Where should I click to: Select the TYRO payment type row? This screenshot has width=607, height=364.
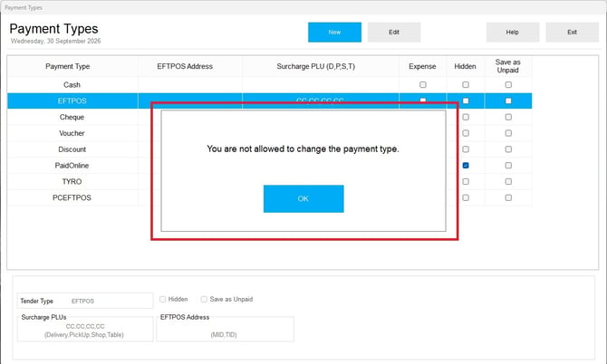point(72,181)
